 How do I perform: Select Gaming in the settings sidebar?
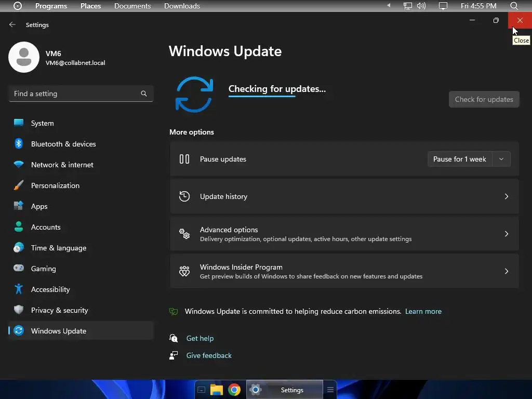[81, 269]
